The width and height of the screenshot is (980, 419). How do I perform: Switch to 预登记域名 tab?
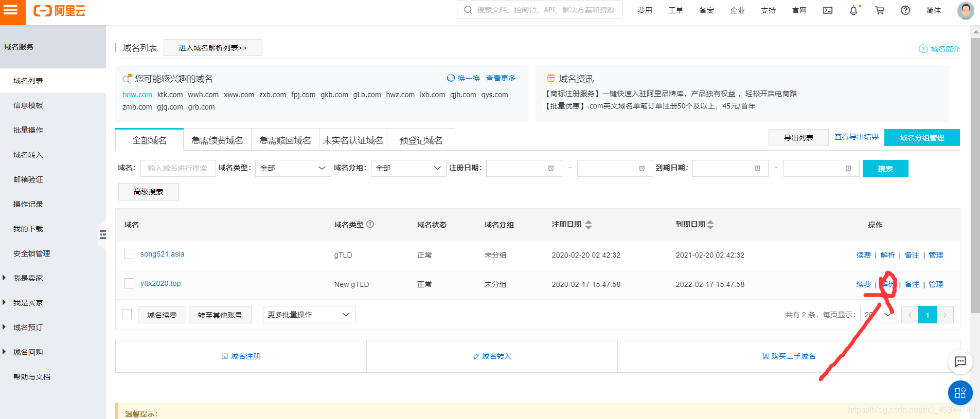coord(421,140)
